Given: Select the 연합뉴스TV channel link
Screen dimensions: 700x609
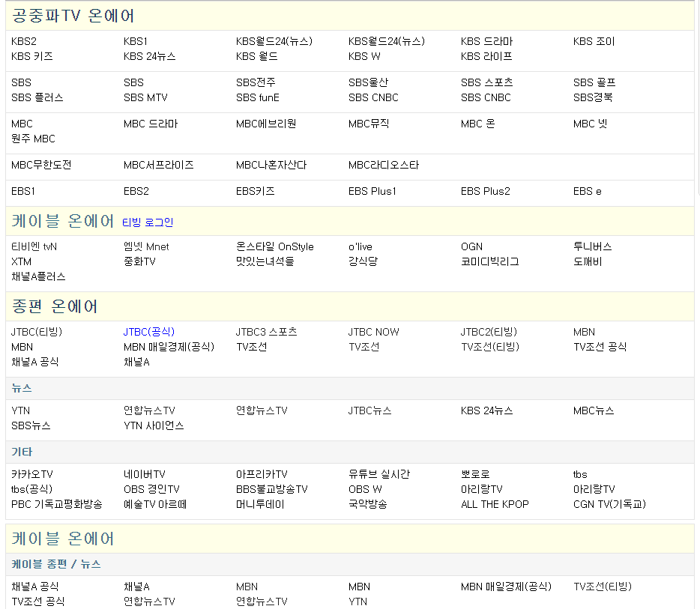Looking at the screenshot, I should 149,410.
